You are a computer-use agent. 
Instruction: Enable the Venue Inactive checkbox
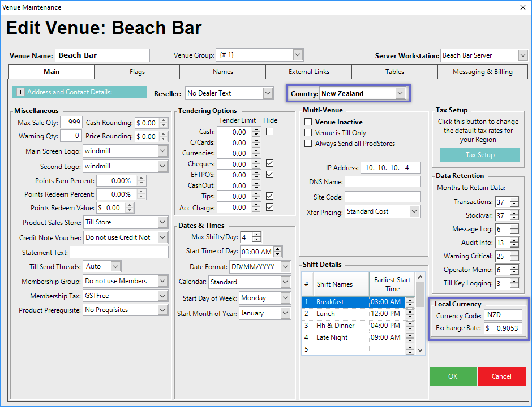(x=308, y=122)
